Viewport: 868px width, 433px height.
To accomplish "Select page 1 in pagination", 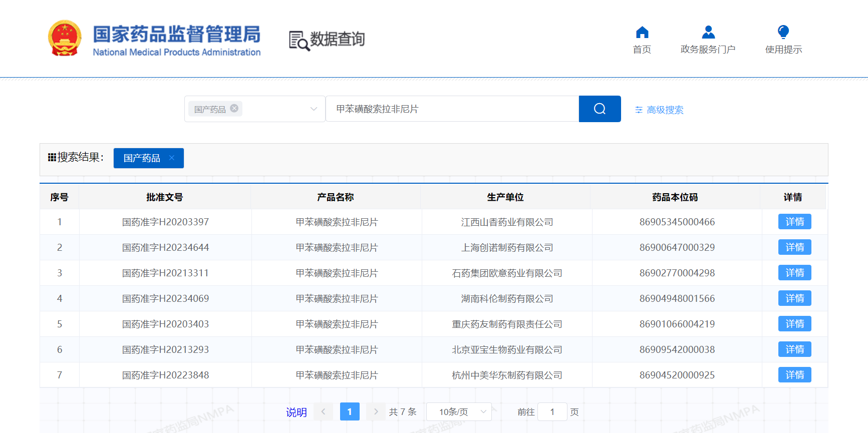I will (350, 411).
